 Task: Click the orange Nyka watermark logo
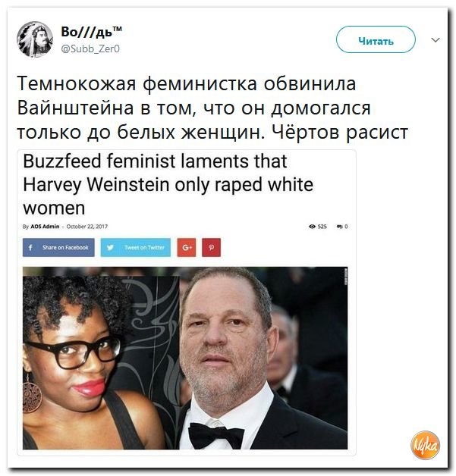[x=426, y=445]
